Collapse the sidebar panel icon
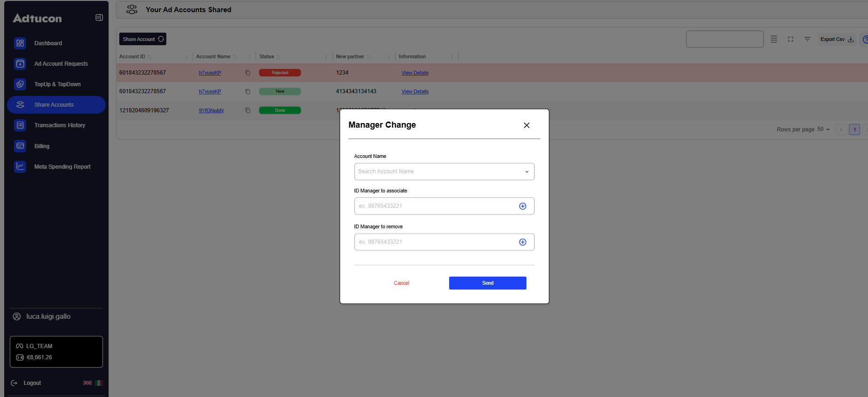The height and width of the screenshot is (397, 868). pyautogui.click(x=99, y=18)
